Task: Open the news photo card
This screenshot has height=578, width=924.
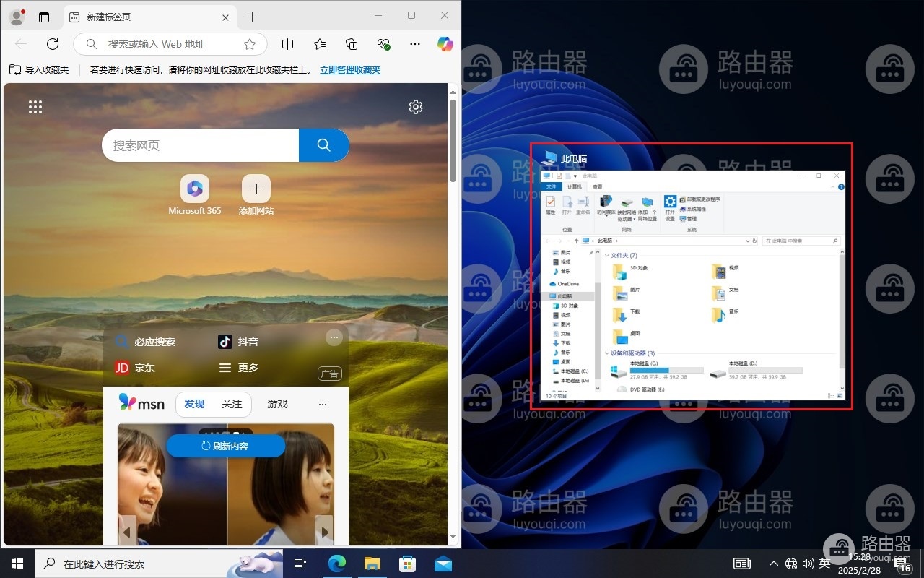Action: click(x=226, y=484)
